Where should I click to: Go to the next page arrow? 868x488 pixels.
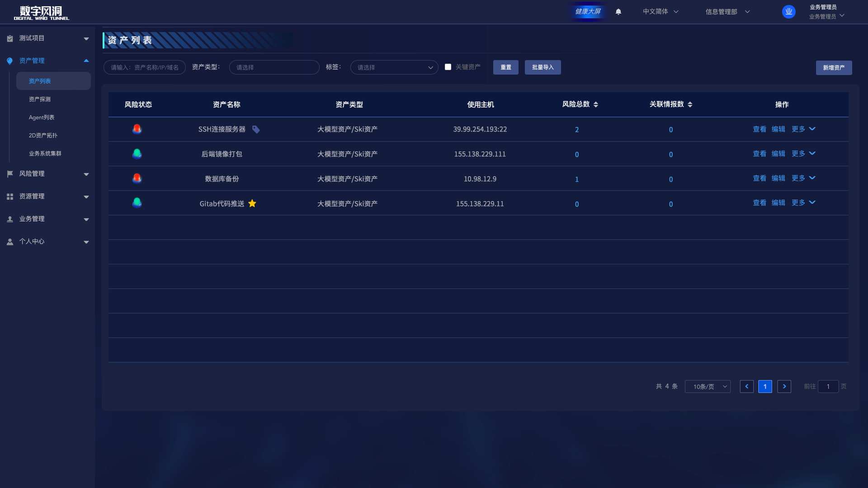coord(784,386)
